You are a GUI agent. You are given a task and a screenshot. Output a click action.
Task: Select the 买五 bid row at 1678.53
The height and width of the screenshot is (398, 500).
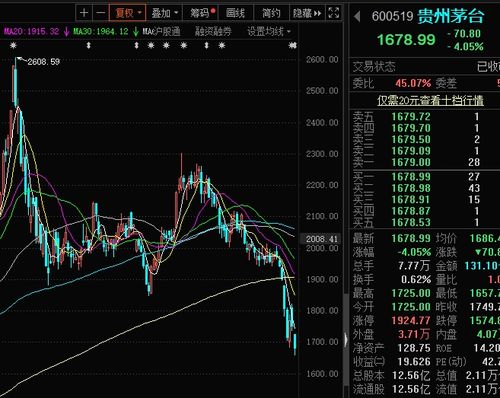pyautogui.click(x=424, y=222)
